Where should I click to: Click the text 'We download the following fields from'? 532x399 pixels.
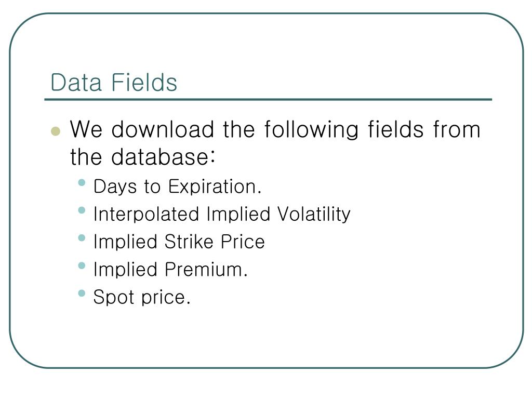tap(275, 130)
